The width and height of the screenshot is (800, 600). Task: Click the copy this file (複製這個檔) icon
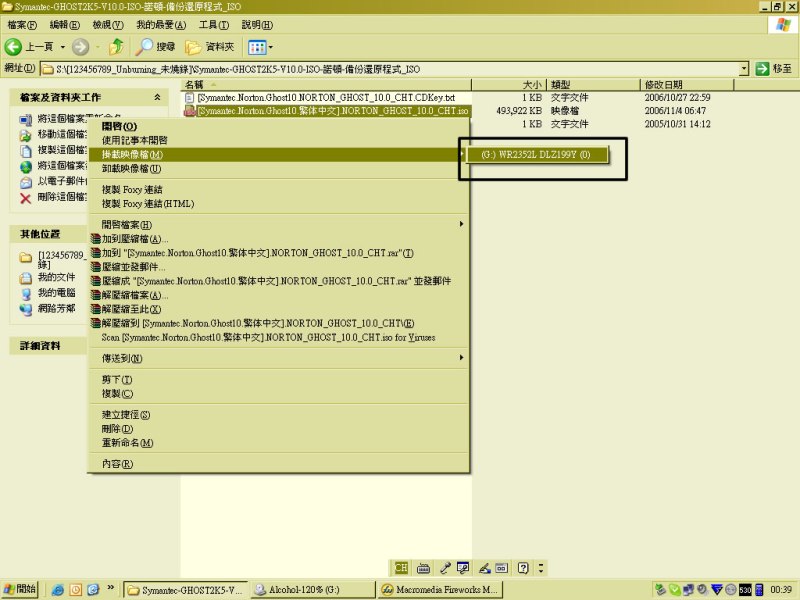tap(26, 151)
